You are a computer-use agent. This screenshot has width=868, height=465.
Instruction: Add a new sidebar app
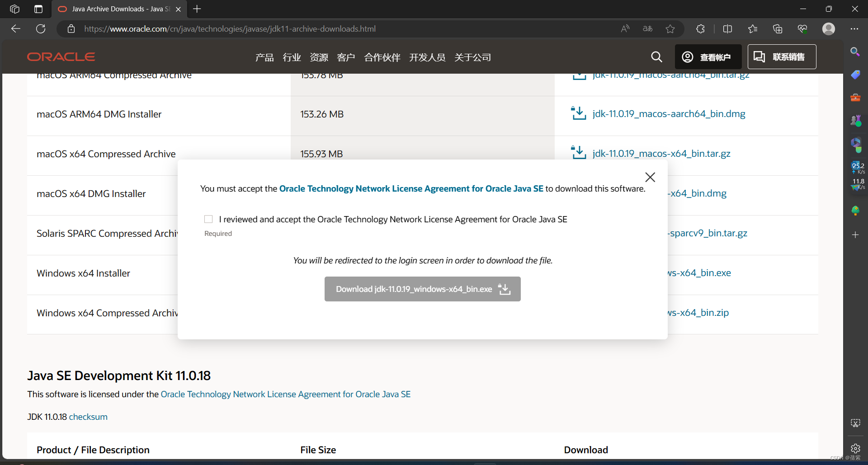(855, 235)
